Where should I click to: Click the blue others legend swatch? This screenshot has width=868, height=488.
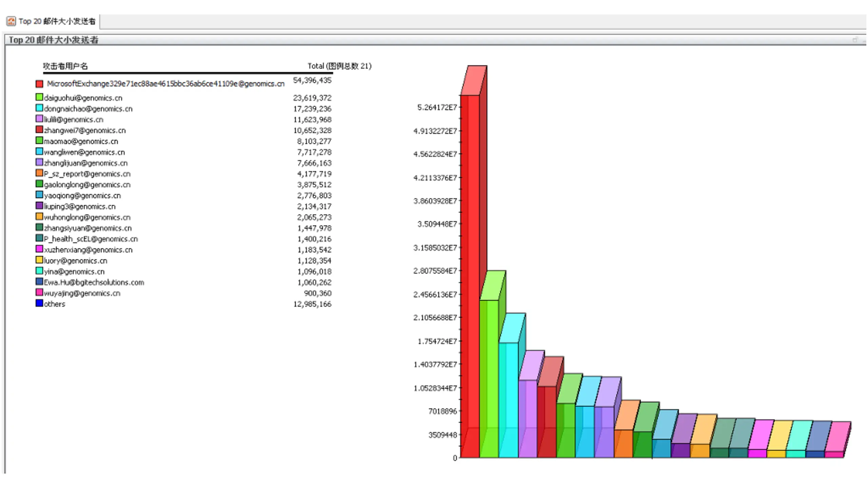coord(39,303)
